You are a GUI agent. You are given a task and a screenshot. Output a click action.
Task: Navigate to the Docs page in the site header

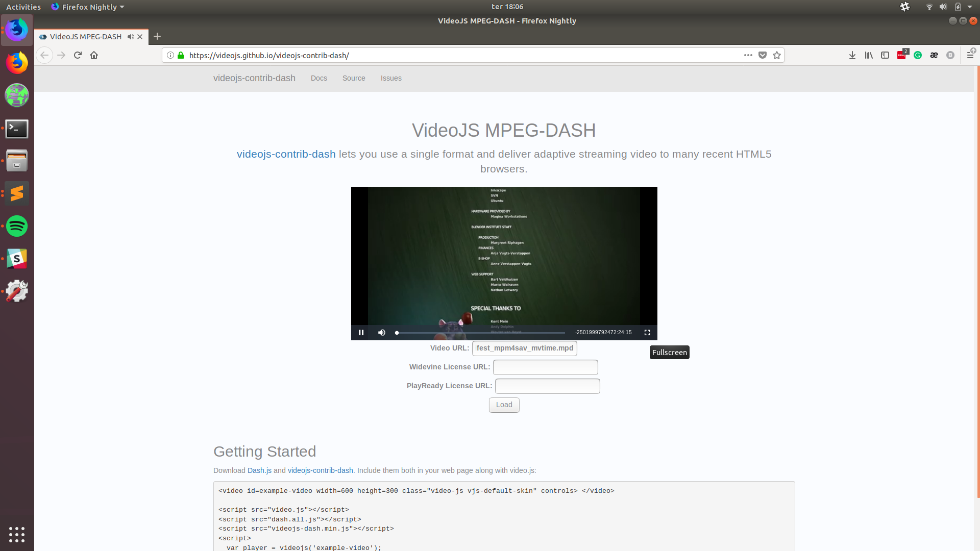point(318,78)
